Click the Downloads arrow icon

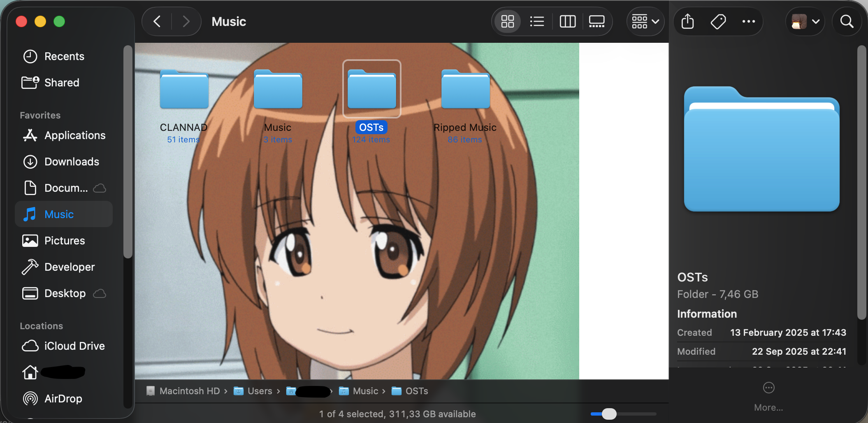coord(30,162)
